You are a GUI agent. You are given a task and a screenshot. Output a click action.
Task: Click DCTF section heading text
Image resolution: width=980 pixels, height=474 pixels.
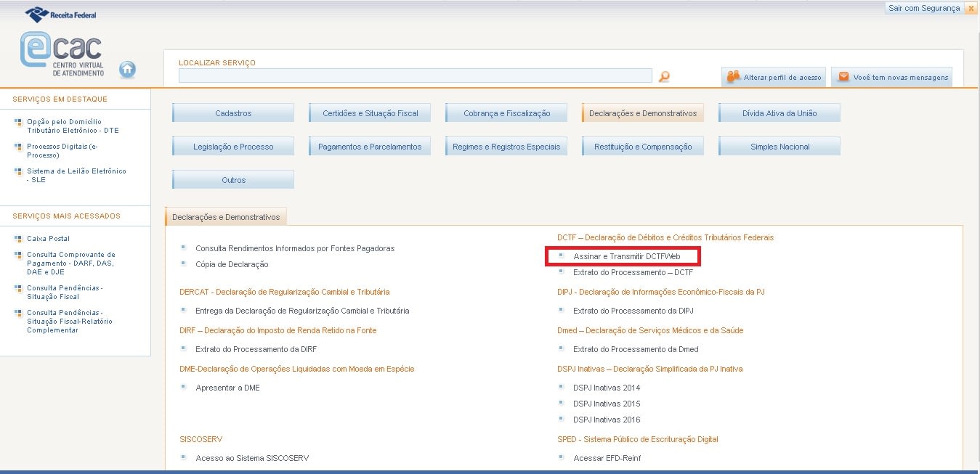point(665,237)
